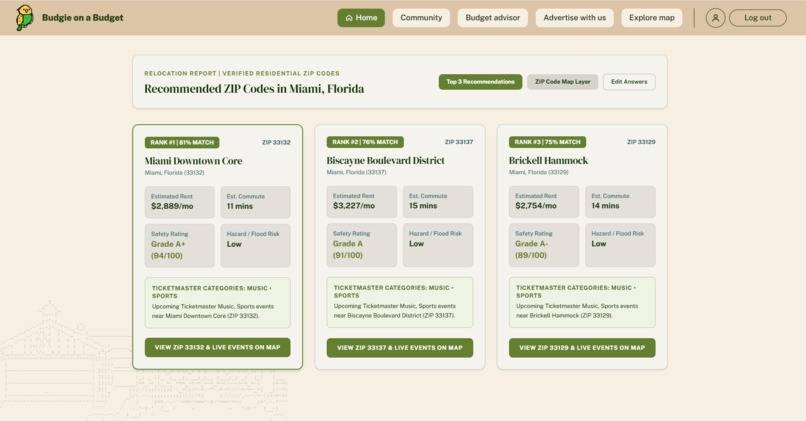This screenshot has height=421, width=806.
Task: View ZIP 33132 & live events on map
Action: tap(217, 347)
